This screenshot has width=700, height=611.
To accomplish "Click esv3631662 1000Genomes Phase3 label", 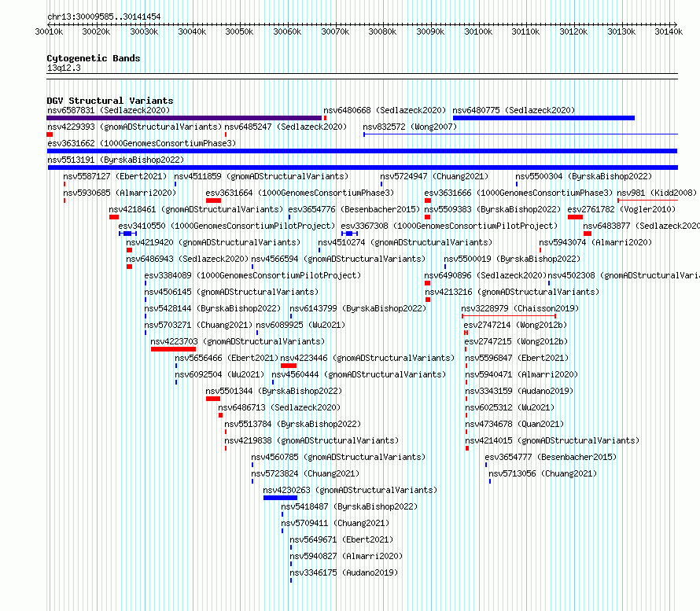I will (x=142, y=143).
